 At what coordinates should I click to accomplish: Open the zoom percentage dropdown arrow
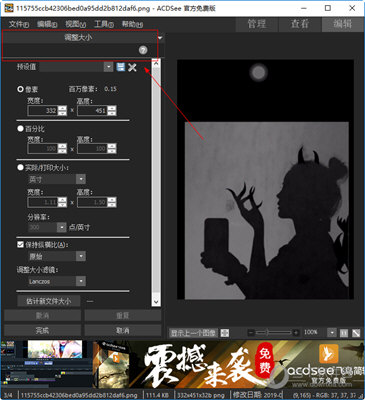pos(332,332)
